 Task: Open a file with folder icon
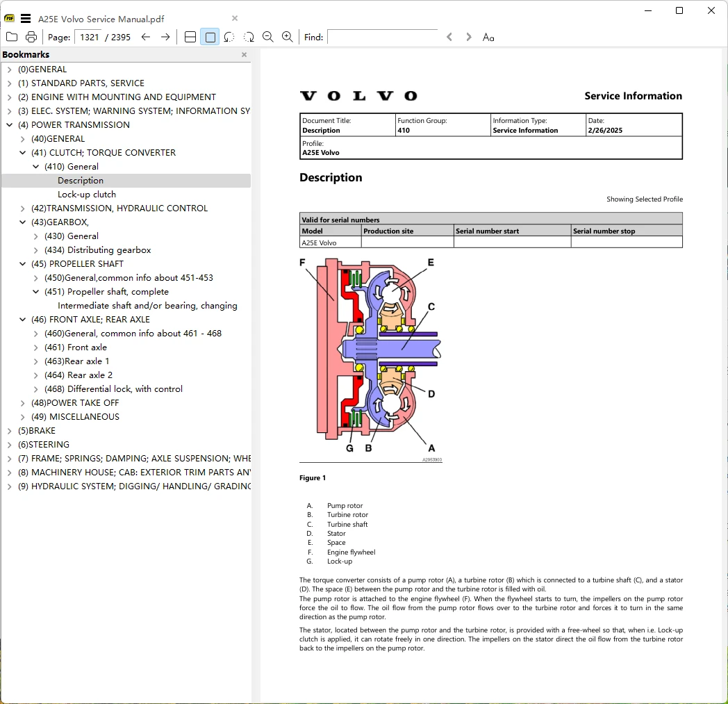(12, 37)
